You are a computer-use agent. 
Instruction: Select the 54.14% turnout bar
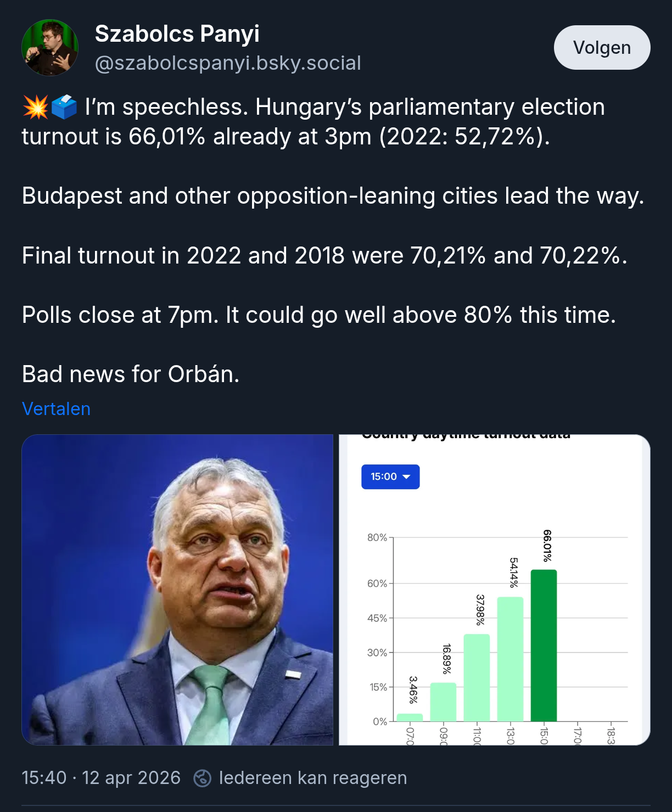[x=510, y=659]
